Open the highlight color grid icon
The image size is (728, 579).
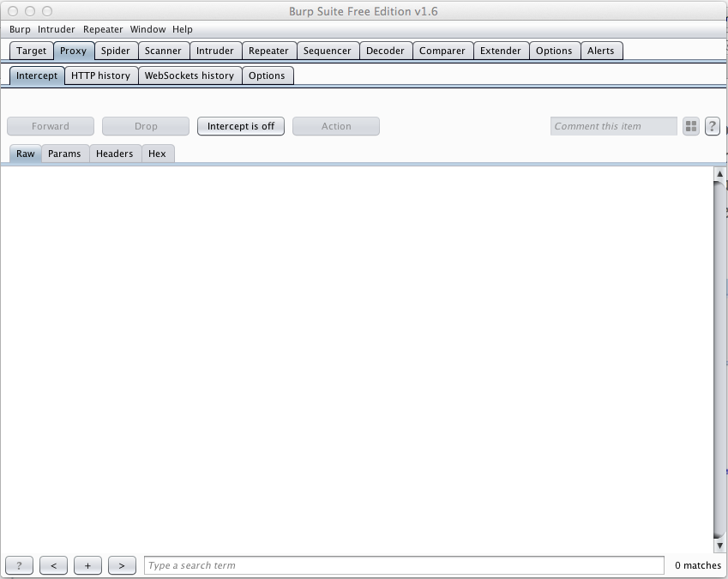coord(691,126)
